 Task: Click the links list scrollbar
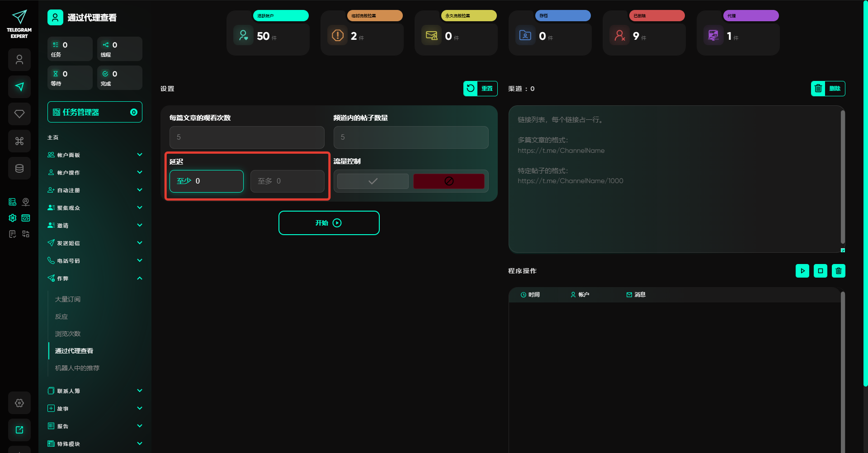tap(843, 176)
